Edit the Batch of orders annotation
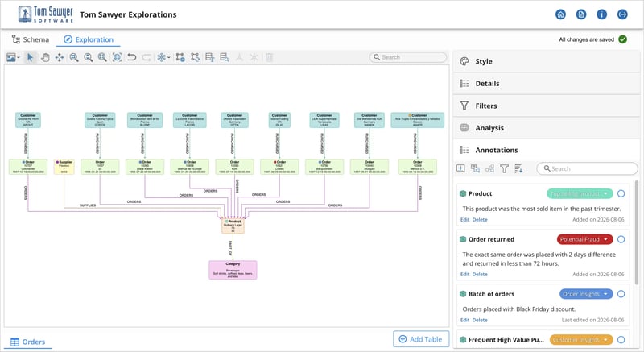Screen dimensions: 644x352 click(x=464, y=320)
